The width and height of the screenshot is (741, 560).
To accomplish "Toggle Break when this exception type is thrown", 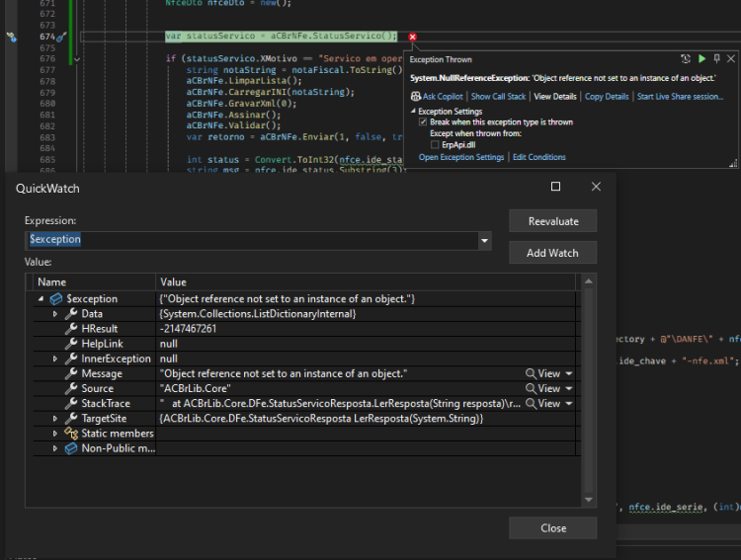I will (x=423, y=121).
